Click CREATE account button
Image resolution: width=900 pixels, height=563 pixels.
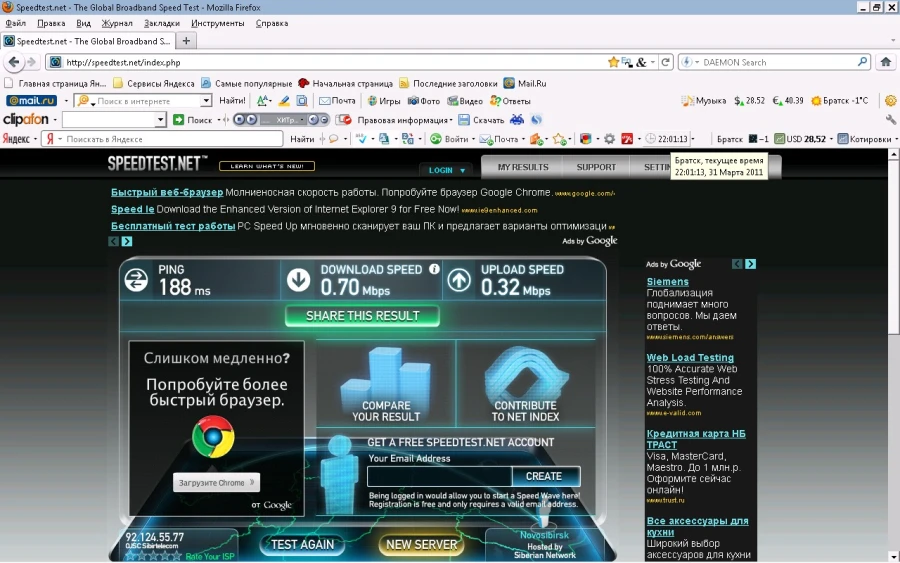click(544, 476)
